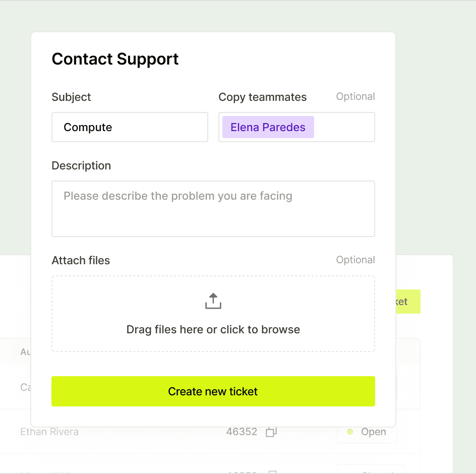476x474 pixels.
Task: Copy ticket number 46352 with copy icon
Action: (271, 432)
